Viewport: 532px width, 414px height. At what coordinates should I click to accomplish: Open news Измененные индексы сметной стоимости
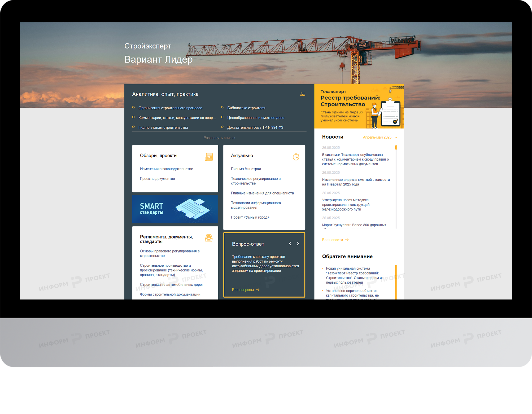(x=356, y=182)
